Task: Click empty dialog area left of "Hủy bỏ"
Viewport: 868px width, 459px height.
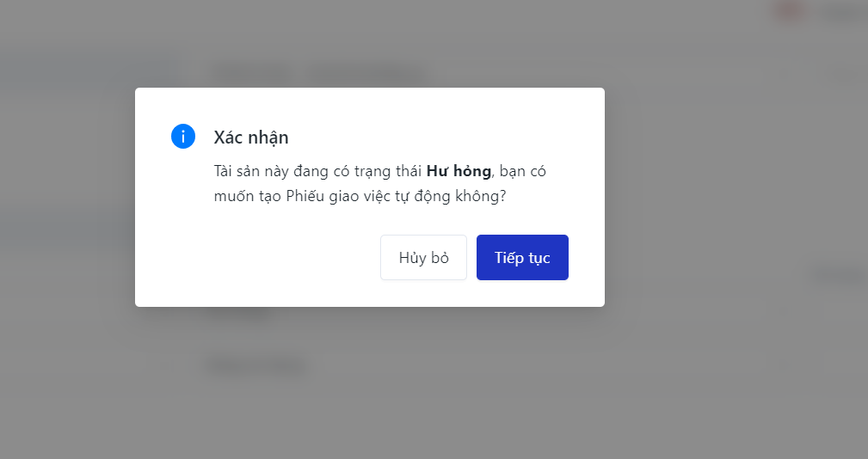Action: pyautogui.click(x=258, y=258)
